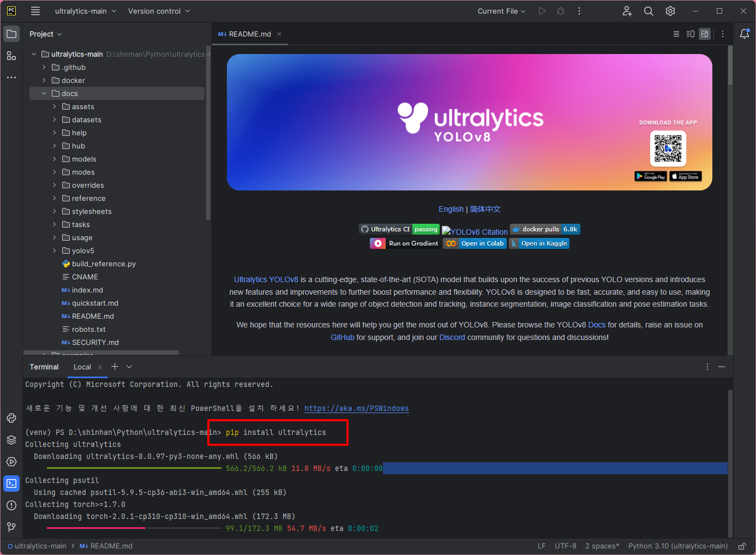Close the Local terminal tab

click(100, 367)
